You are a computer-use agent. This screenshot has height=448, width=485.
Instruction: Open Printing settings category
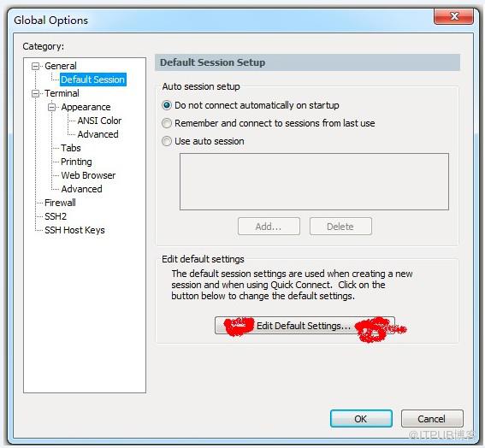click(76, 162)
